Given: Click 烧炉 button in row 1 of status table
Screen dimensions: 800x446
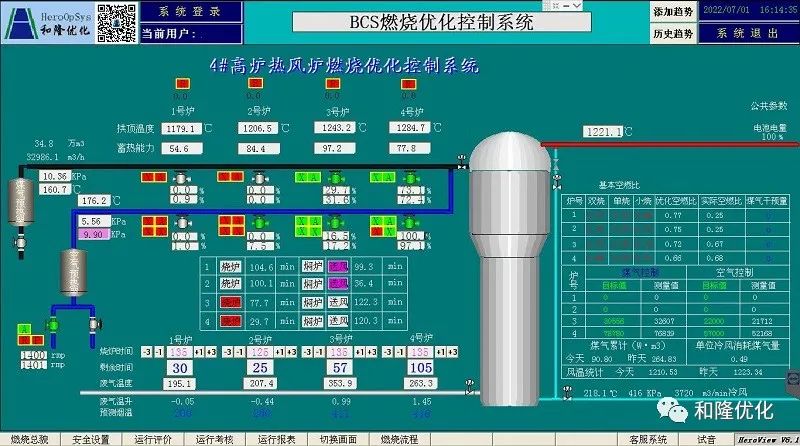Looking at the screenshot, I should (x=230, y=266).
